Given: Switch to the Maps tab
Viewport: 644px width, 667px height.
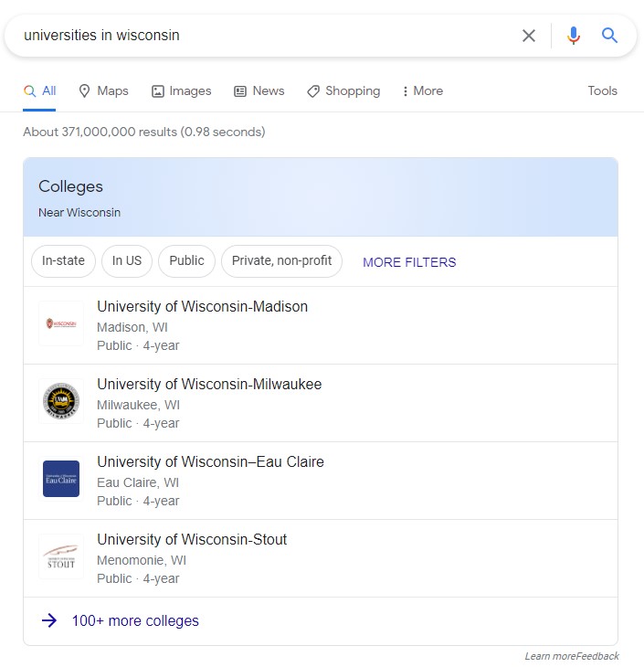Looking at the screenshot, I should (x=103, y=91).
